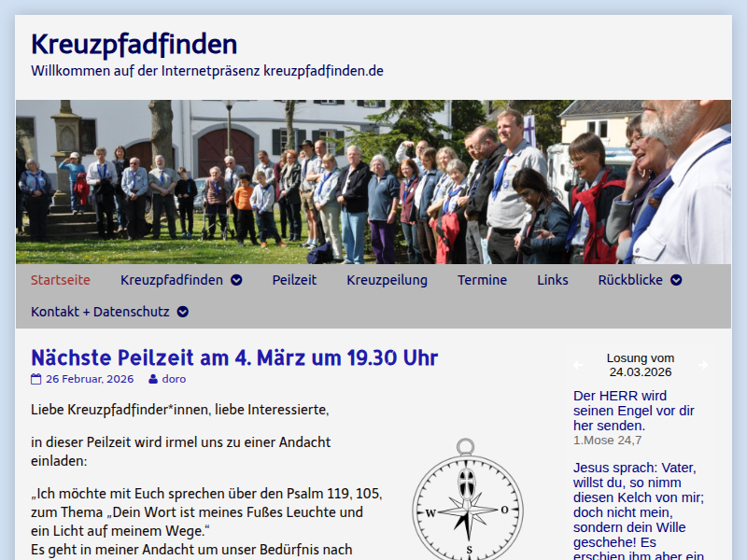
Task: Click the post date 26 Februar, 2026
Action: (x=90, y=379)
